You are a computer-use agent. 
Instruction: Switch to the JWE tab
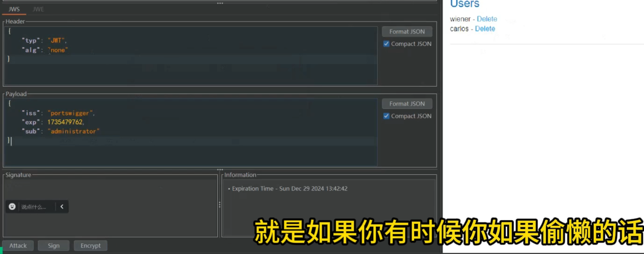click(x=38, y=9)
